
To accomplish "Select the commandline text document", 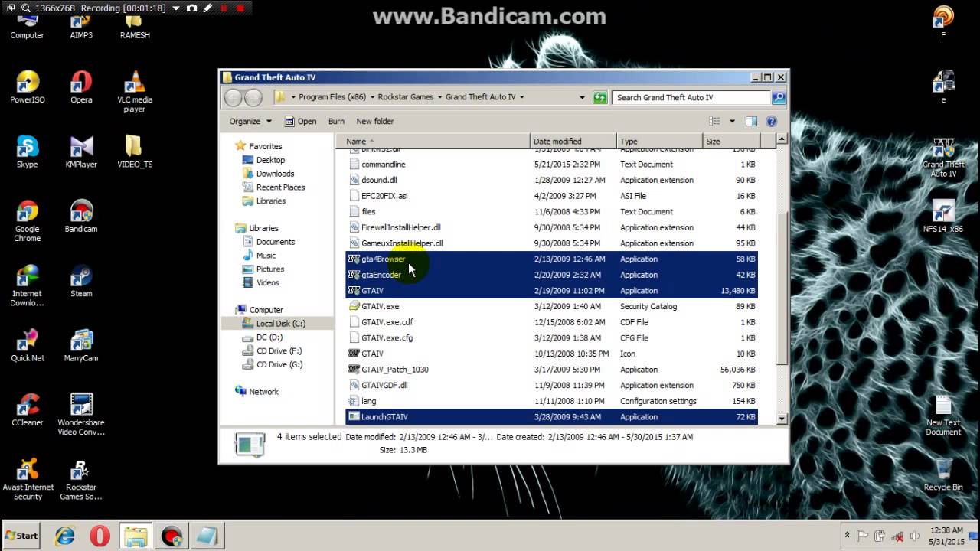I will [551, 165].
